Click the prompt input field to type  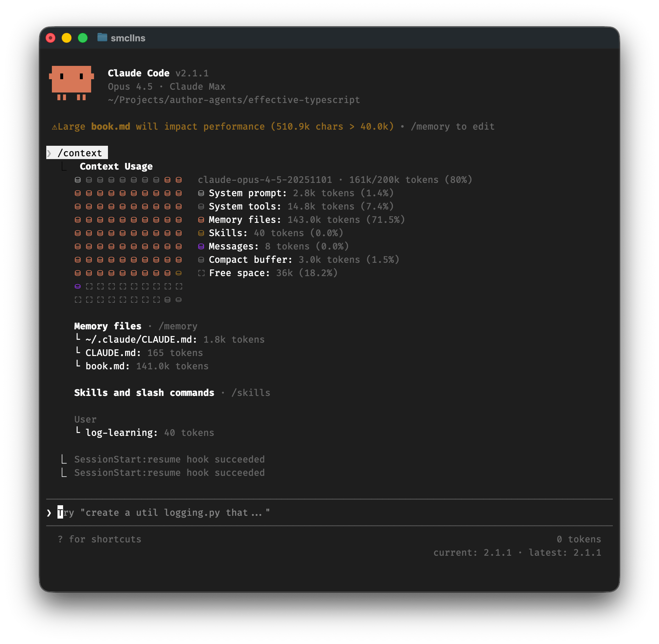pos(245,513)
